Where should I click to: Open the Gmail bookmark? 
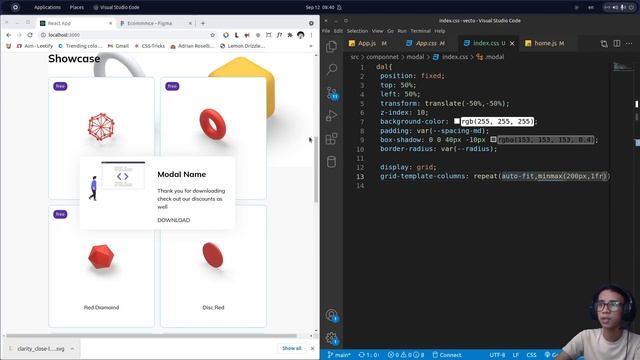point(118,46)
